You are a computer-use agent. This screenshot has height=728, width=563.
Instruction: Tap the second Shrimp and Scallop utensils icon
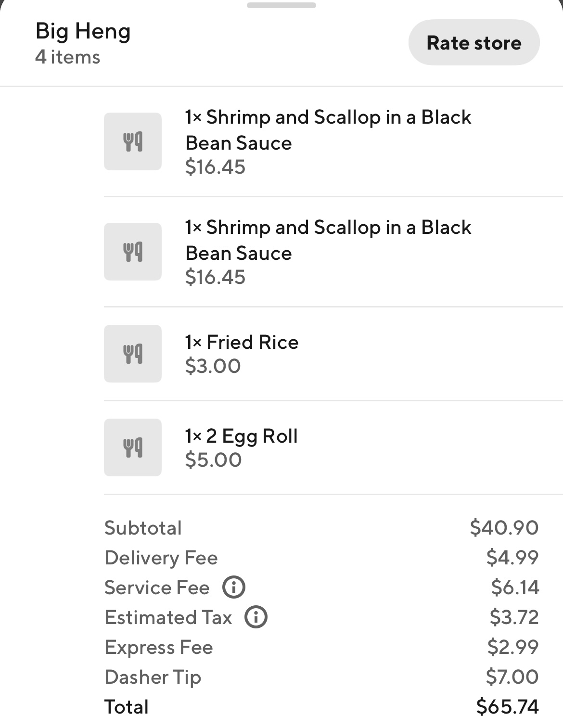pyautogui.click(x=133, y=252)
